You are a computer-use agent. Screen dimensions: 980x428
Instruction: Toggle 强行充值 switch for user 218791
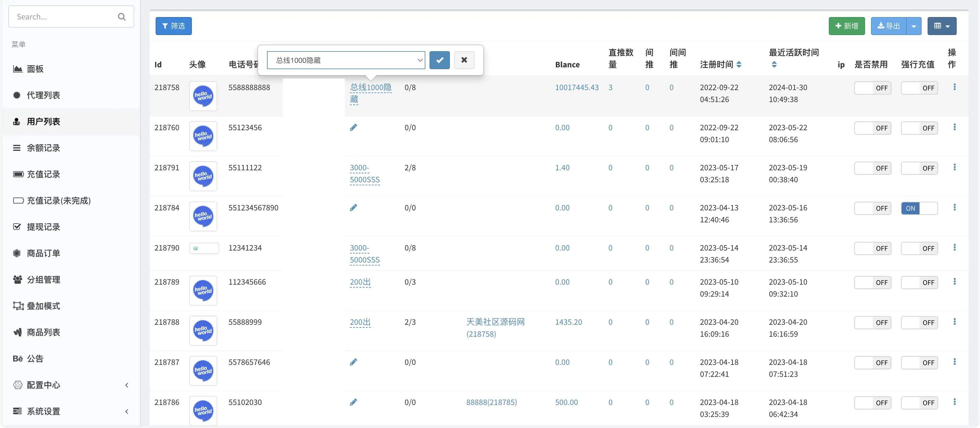(919, 168)
